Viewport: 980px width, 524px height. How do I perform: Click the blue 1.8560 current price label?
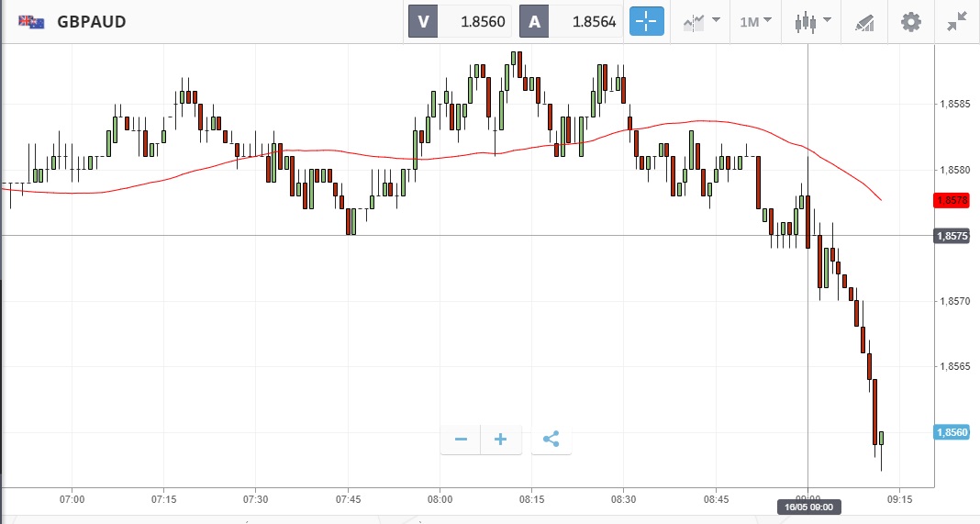tap(951, 432)
